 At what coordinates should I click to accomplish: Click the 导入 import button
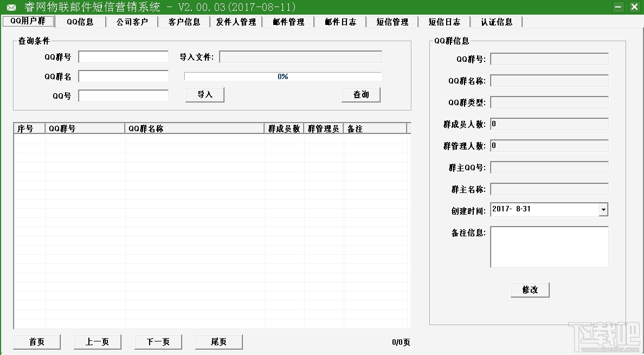click(205, 95)
